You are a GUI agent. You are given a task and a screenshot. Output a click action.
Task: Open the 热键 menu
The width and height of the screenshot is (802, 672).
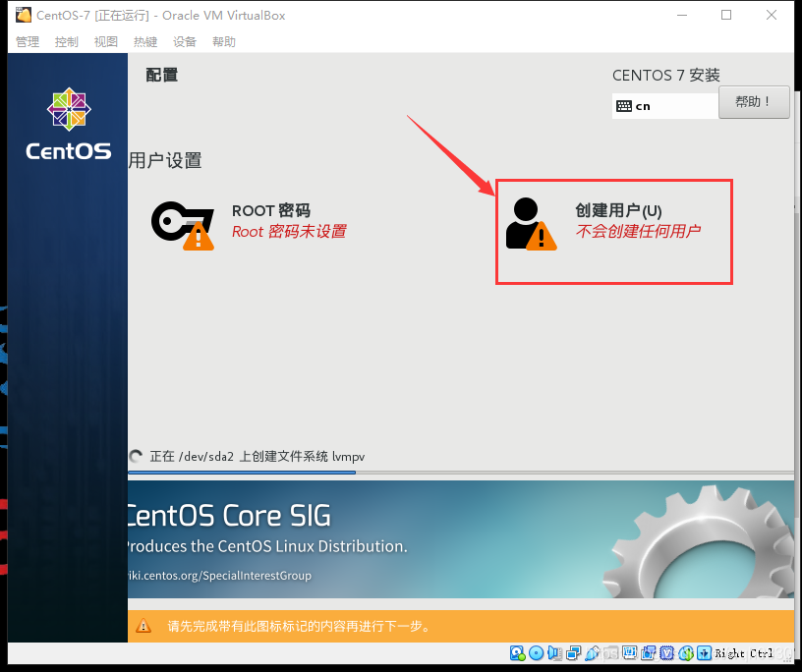(x=145, y=42)
